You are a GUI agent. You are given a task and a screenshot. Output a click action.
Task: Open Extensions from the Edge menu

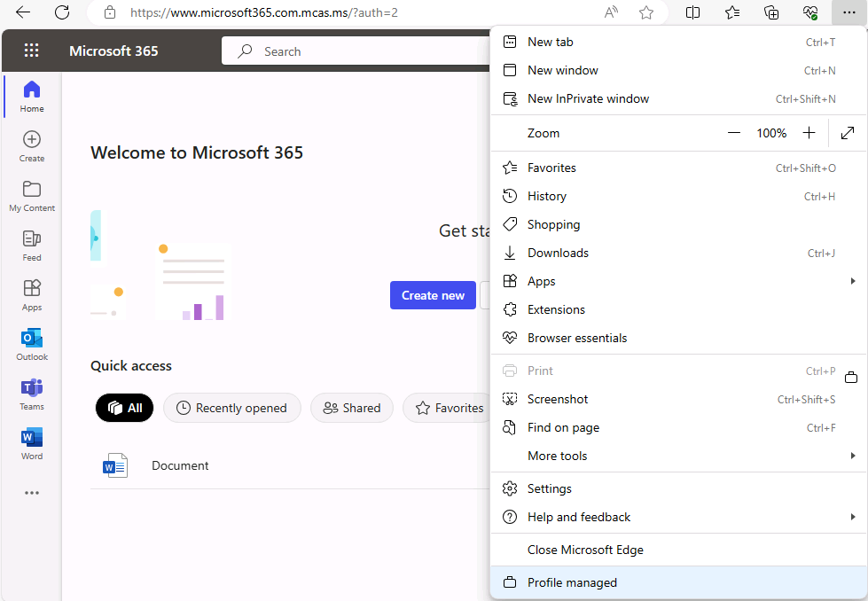pos(678,309)
